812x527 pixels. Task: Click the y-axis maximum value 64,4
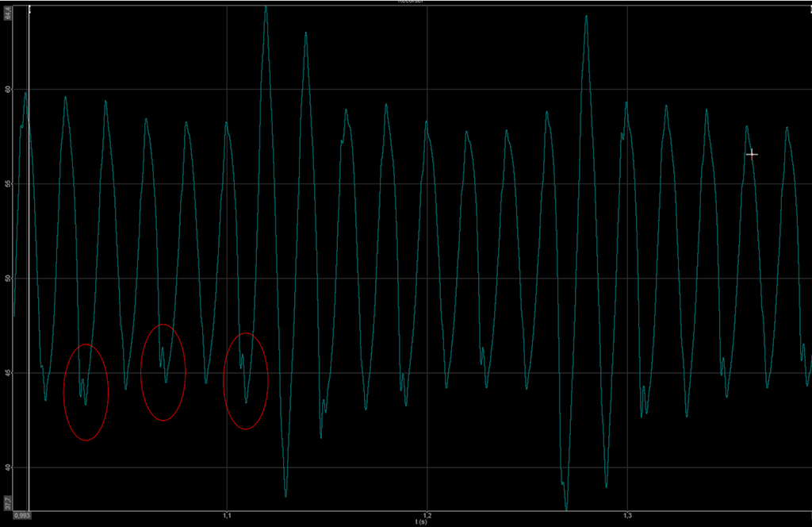point(8,13)
